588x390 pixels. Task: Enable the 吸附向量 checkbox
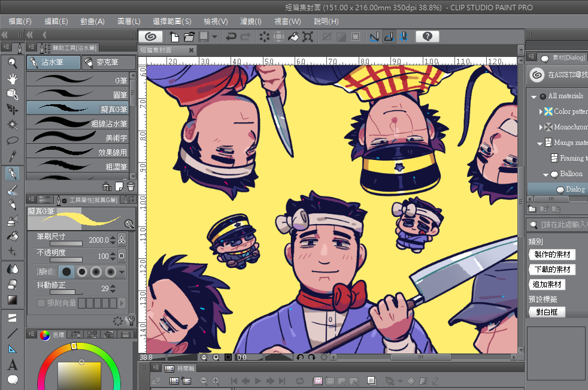coord(41,303)
